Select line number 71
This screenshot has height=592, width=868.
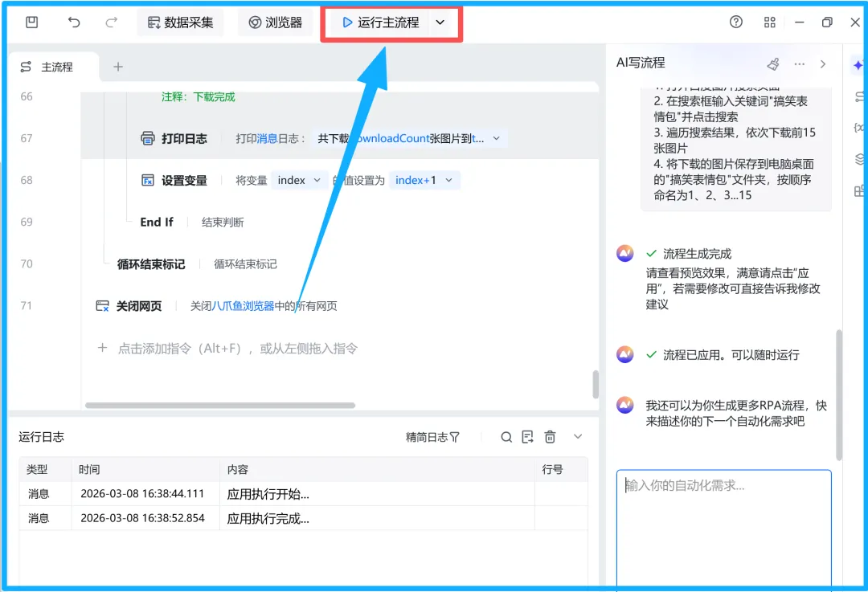(26, 305)
